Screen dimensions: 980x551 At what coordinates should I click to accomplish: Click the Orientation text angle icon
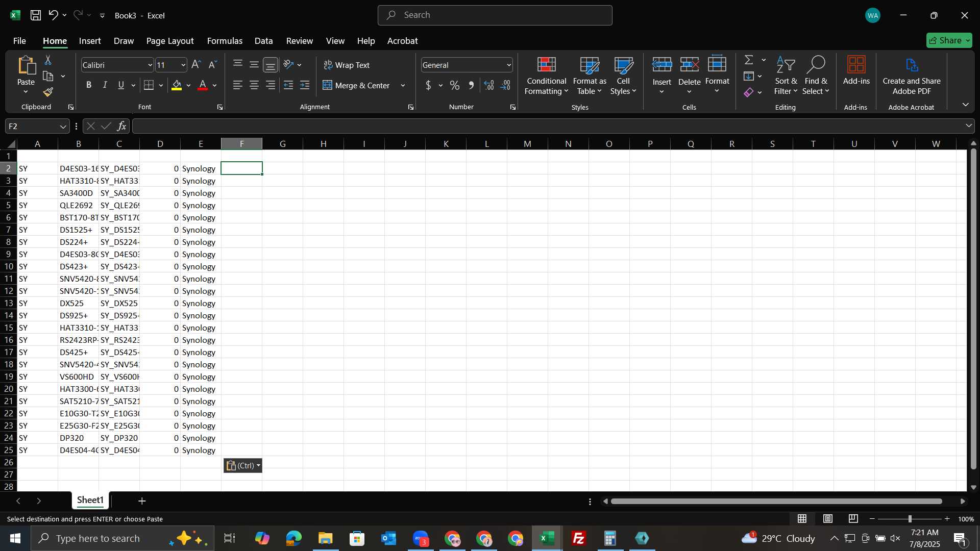pyautogui.click(x=288, y=65)
